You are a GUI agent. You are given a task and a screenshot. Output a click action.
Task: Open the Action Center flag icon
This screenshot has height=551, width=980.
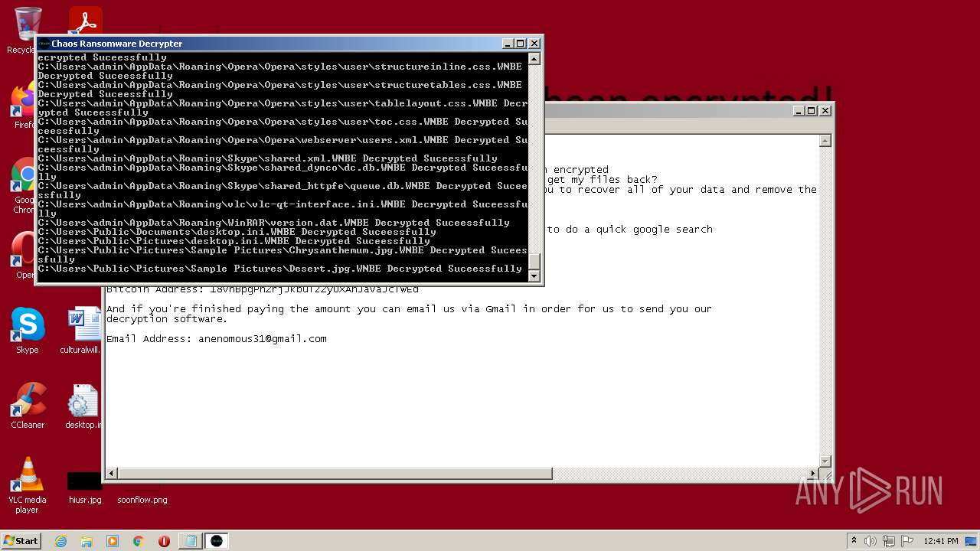click(x=906, y=541)
